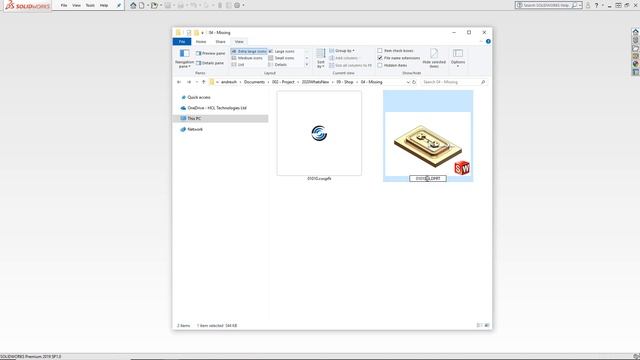Image resolution: width=640 pixels, height=360 pixels.
Task: Open the Sort by dropdown
Action: (x=321, y=58)
